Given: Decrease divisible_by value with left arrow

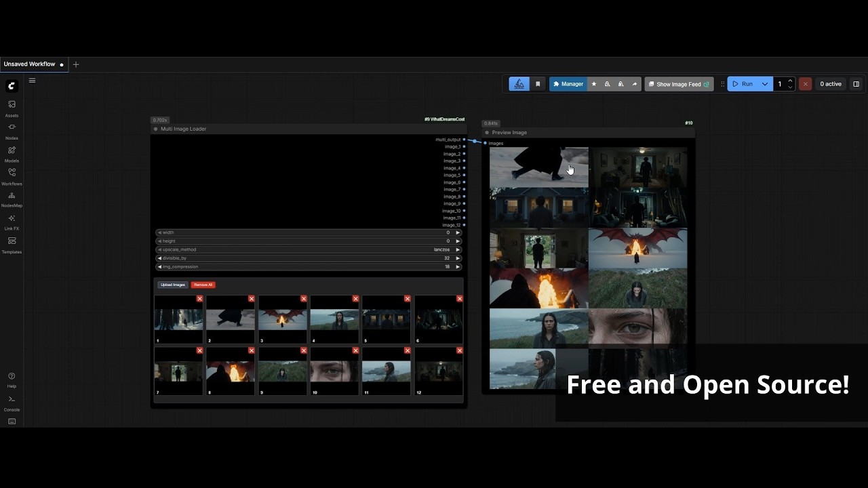Looking at the screenshot, I should tap(159, 258).
